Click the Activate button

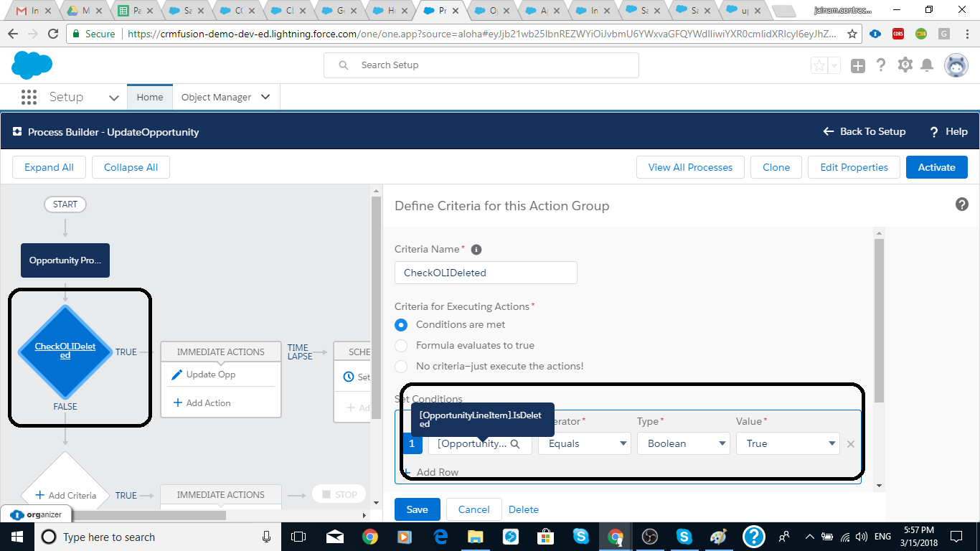(x=936, y=167)
